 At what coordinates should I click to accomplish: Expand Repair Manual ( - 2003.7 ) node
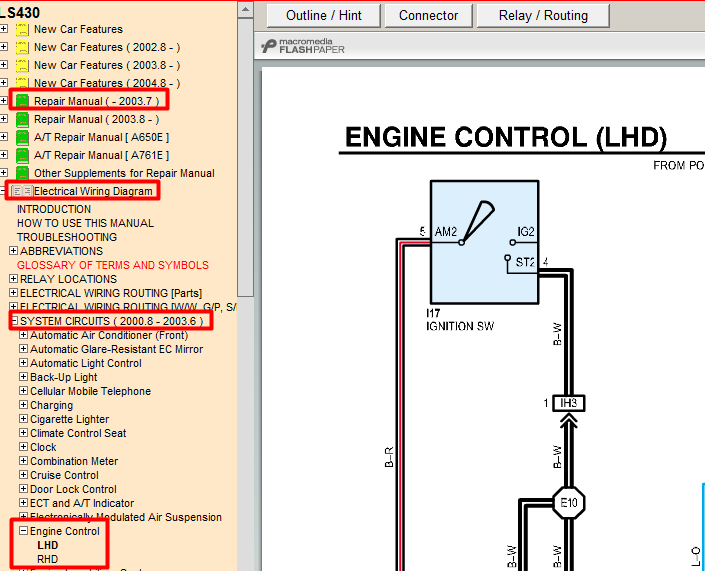coord(4,101)
